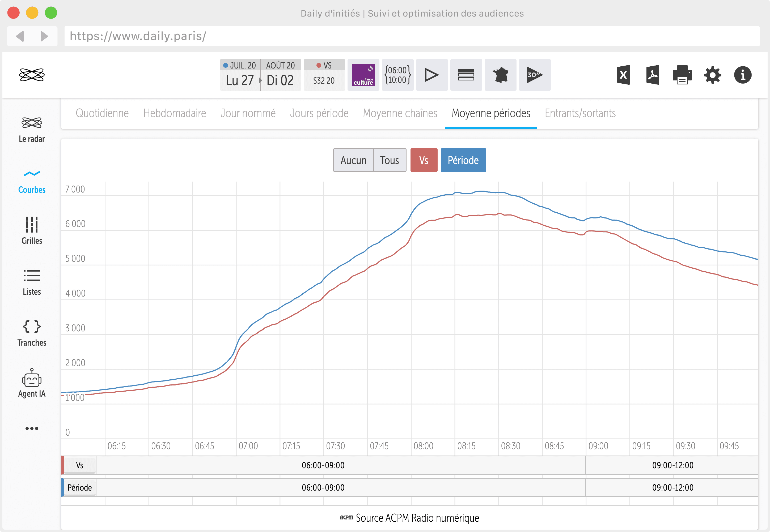Image resolution: width=770 pixels, height=532 pixels.
Task: Click the browser URL address field
Action: [412, 36]
